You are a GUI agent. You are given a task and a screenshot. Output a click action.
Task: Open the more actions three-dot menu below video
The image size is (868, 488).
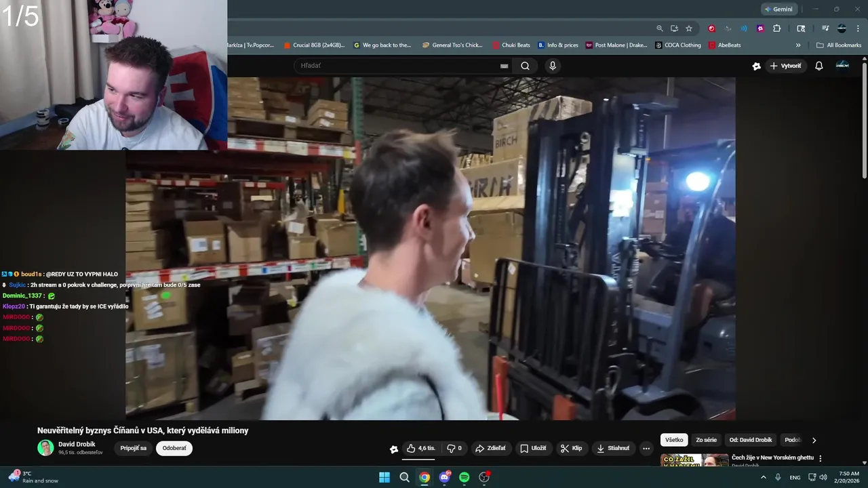[x=646, y=448]
